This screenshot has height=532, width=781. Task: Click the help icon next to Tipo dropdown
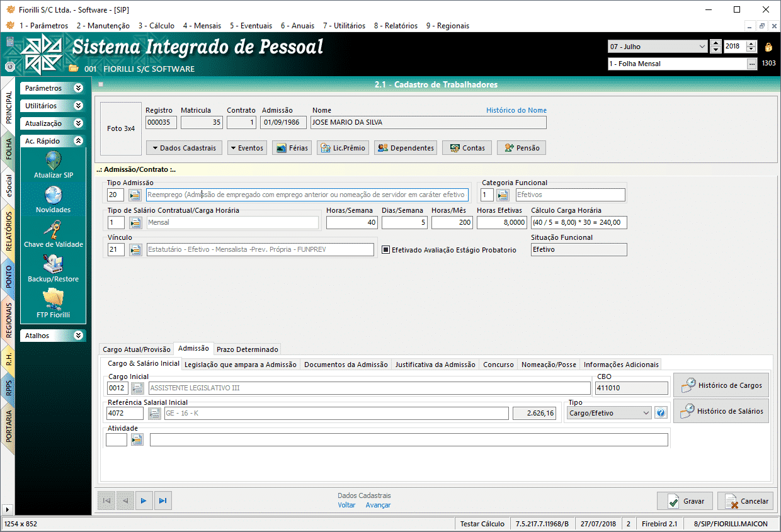(x=661, y=413)
